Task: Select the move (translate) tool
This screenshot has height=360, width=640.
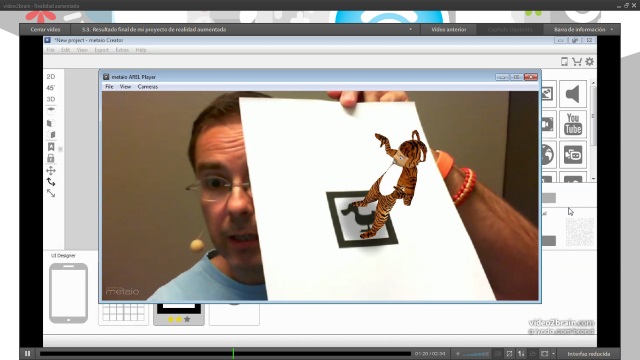Action: tap(51, 170)
